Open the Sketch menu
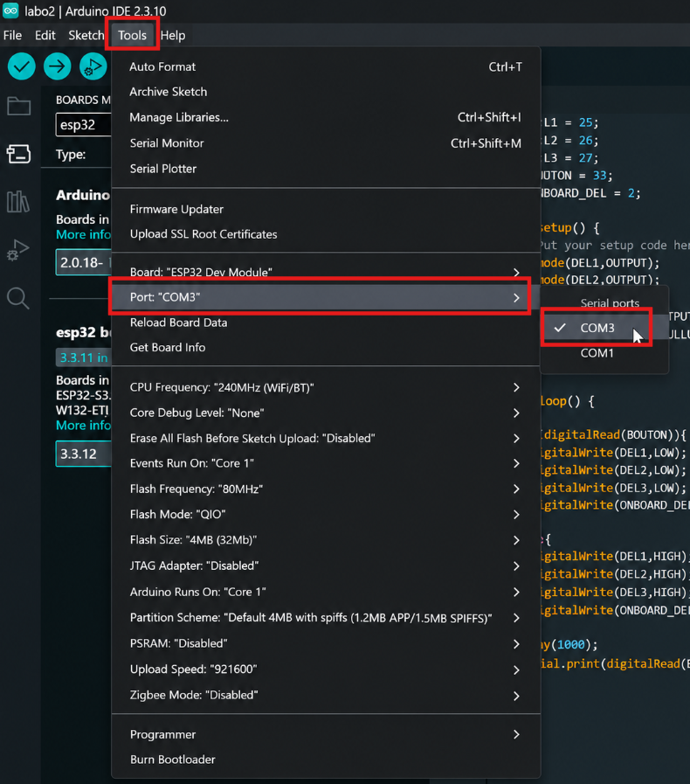This screenshot has width=690, height=784. [86, 36]
